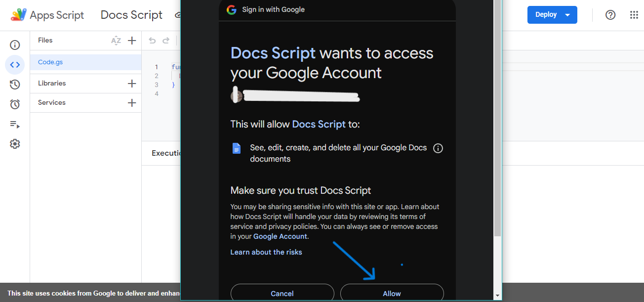This screenshot has height=302, width=644.
Task: Click the popup scrollbar down arrow
Action: [497, 296]
